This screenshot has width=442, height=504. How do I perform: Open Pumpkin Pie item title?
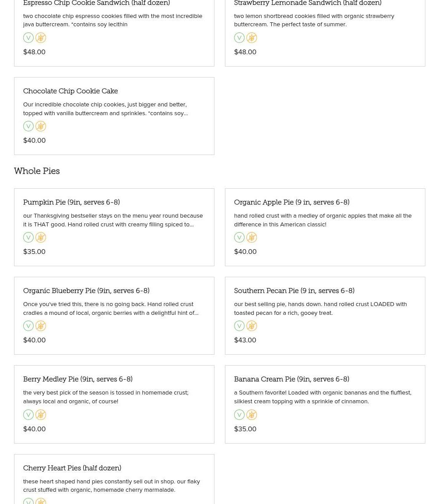(x=71, y=202)
